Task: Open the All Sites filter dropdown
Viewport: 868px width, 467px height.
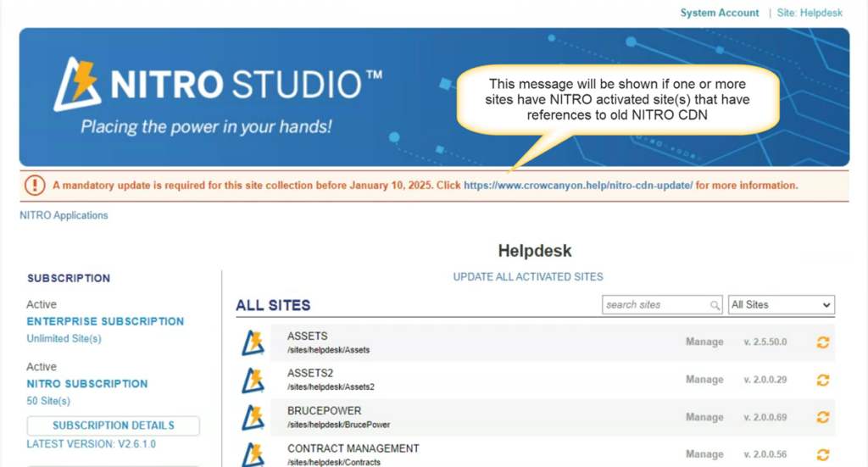Action: click(x=781, y=305)
